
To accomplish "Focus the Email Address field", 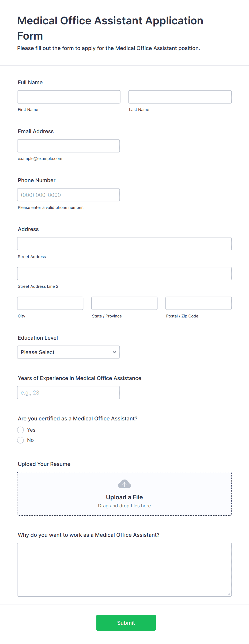I will (68, 146).
